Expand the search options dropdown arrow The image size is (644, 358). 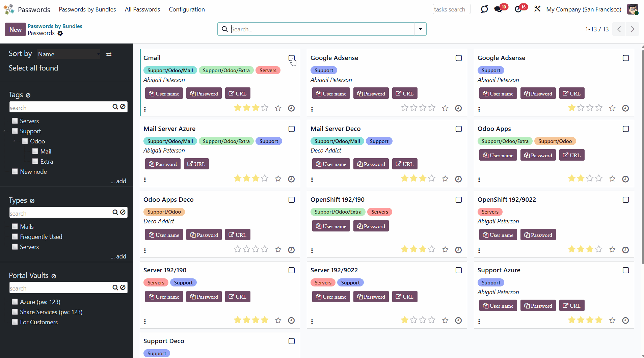point(420,29)
